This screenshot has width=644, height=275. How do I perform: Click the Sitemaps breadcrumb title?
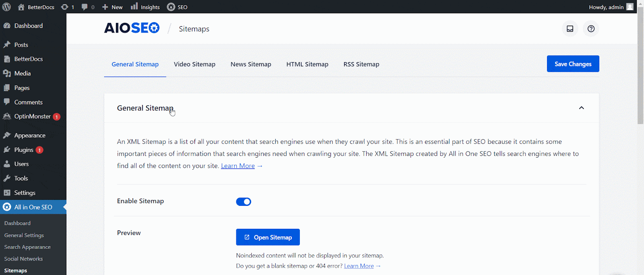click(x=194, y=29)
